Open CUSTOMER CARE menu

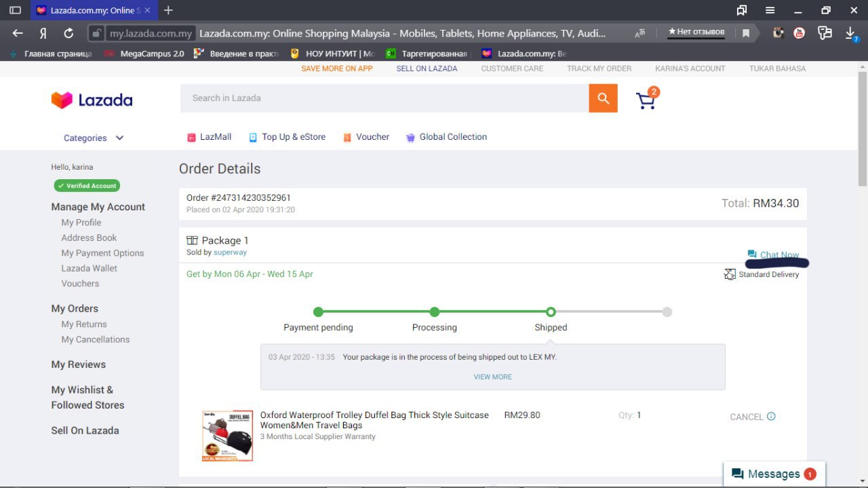512,69
